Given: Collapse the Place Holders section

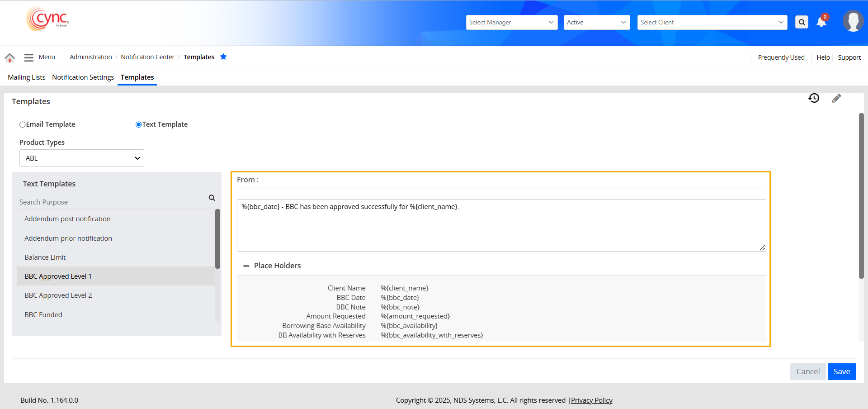Looking at the screenshot, I should click(246, 266).
